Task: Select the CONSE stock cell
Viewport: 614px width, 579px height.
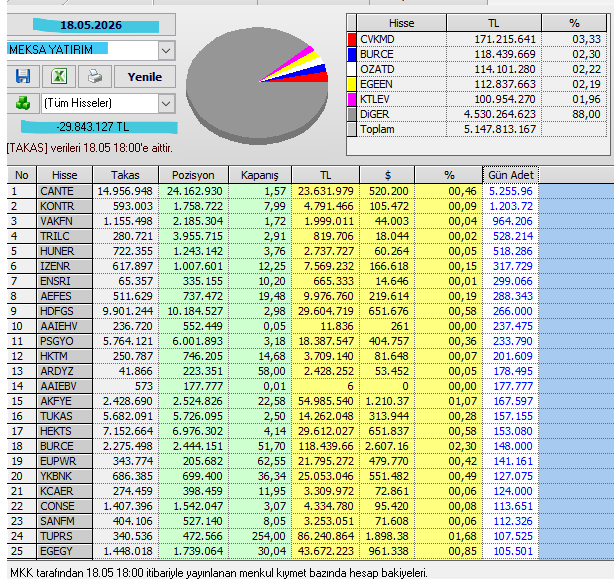Action: [x=65, y=506]
